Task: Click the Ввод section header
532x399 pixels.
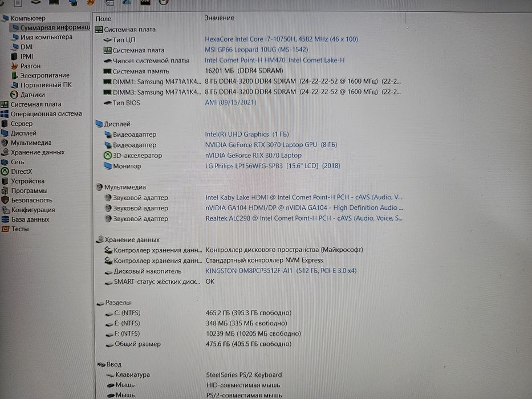Action: (109, 364)
